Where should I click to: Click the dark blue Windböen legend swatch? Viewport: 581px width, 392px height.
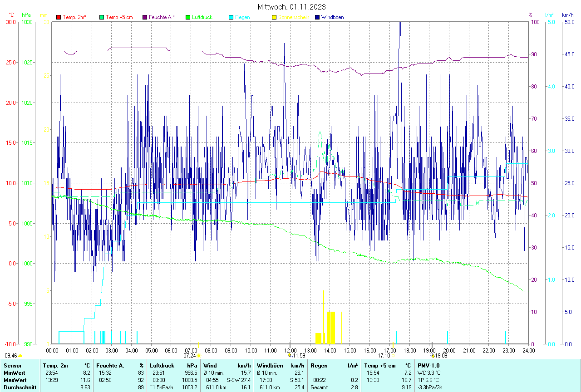pyautogui.click(x=317, y=17)
